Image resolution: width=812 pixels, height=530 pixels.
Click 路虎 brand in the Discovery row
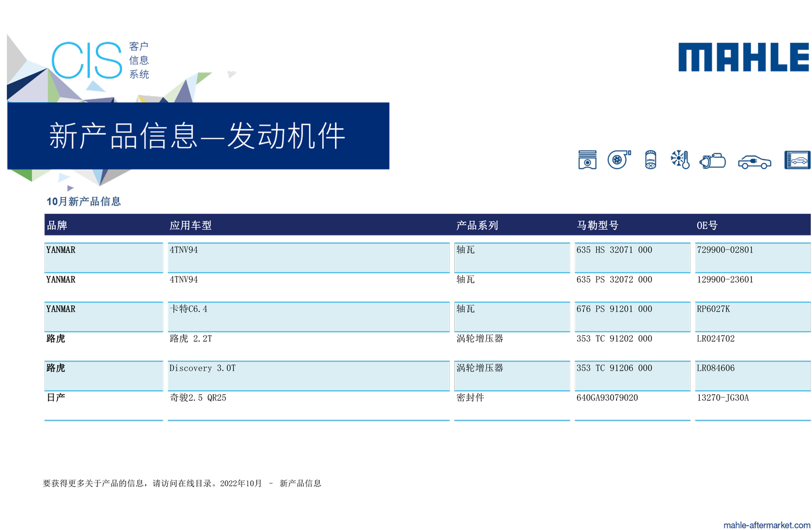(56, 368)
